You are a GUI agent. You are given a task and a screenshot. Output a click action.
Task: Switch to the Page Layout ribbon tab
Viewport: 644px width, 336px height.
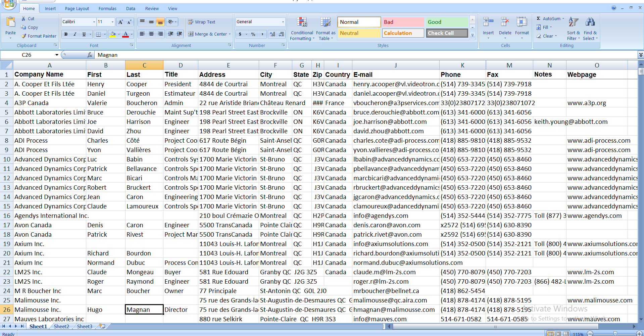pos(77,8)
